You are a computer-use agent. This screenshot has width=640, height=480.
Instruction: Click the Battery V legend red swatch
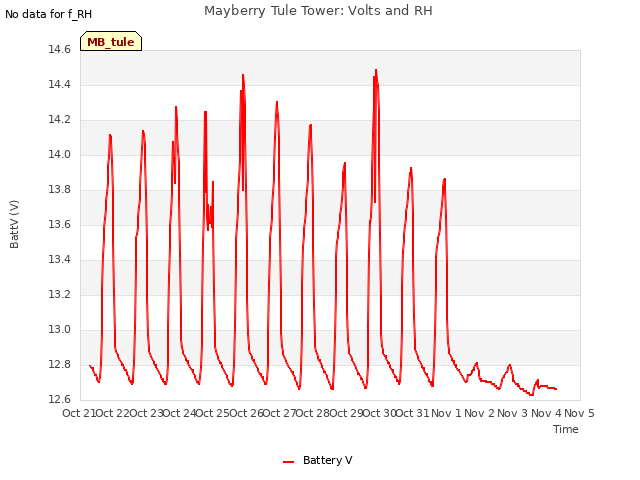tap(289, 462)
